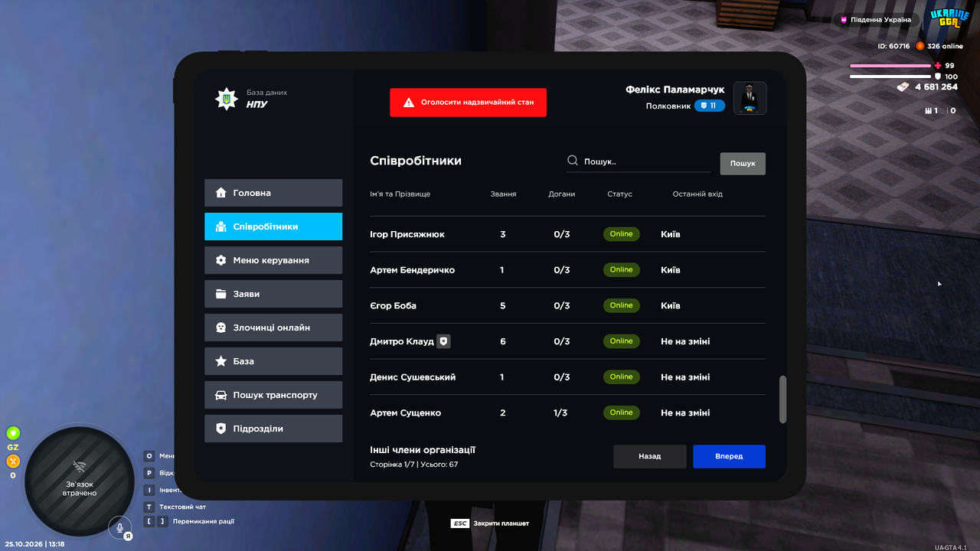Open the Злочинці онлайн section

coord(273,328)
